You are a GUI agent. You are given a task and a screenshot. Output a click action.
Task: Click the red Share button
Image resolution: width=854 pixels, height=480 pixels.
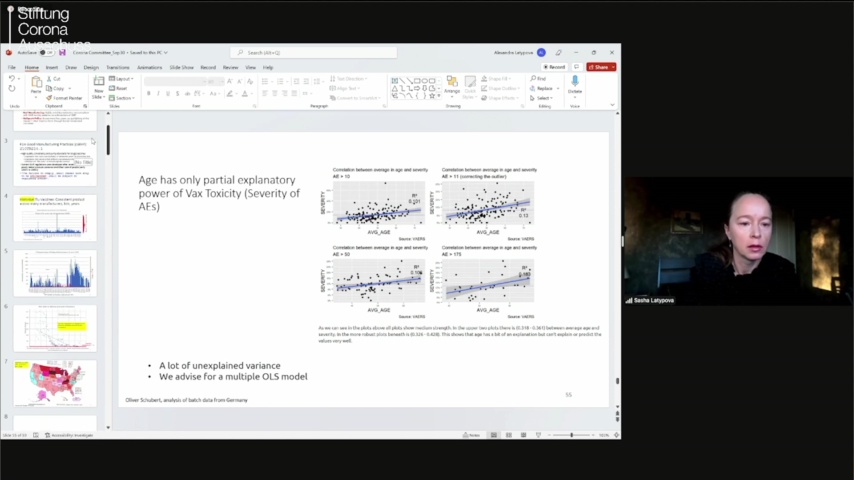pyautogui.click(x=601, y=67)
